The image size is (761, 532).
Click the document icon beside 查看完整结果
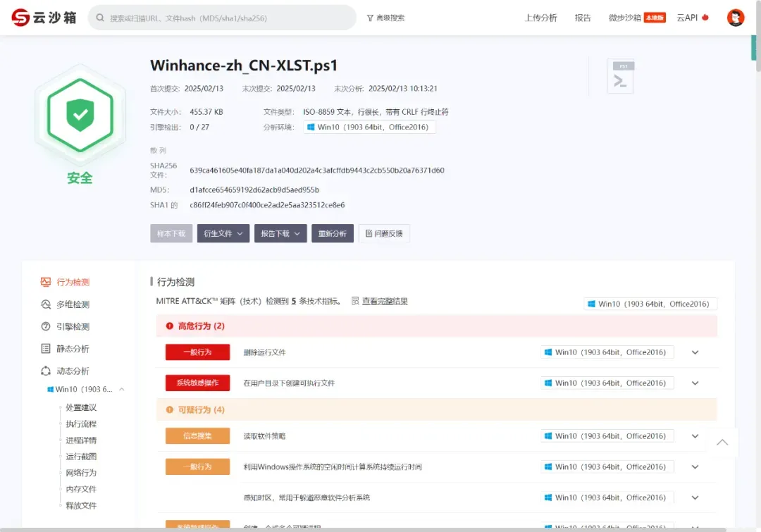(355, 301)
